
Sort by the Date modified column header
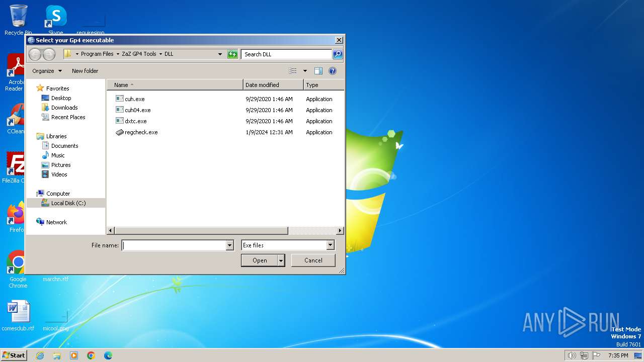[x=273, y=85]
